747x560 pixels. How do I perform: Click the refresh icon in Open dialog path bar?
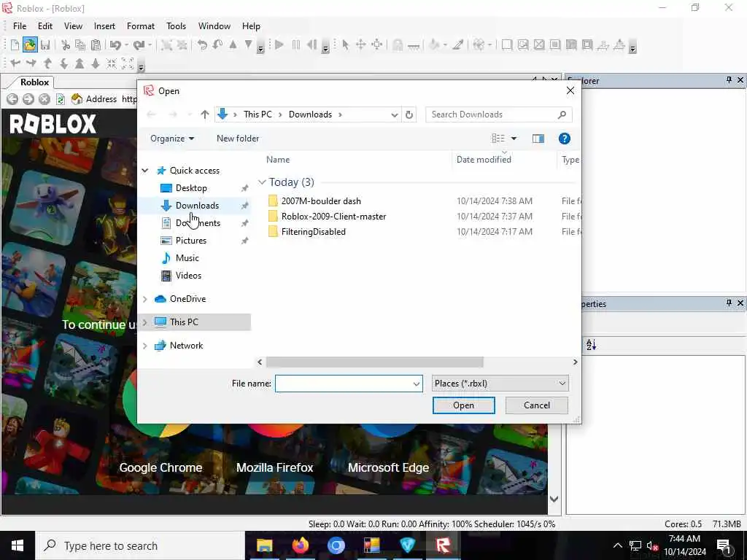pyautogui.click(x=409, y=114)
